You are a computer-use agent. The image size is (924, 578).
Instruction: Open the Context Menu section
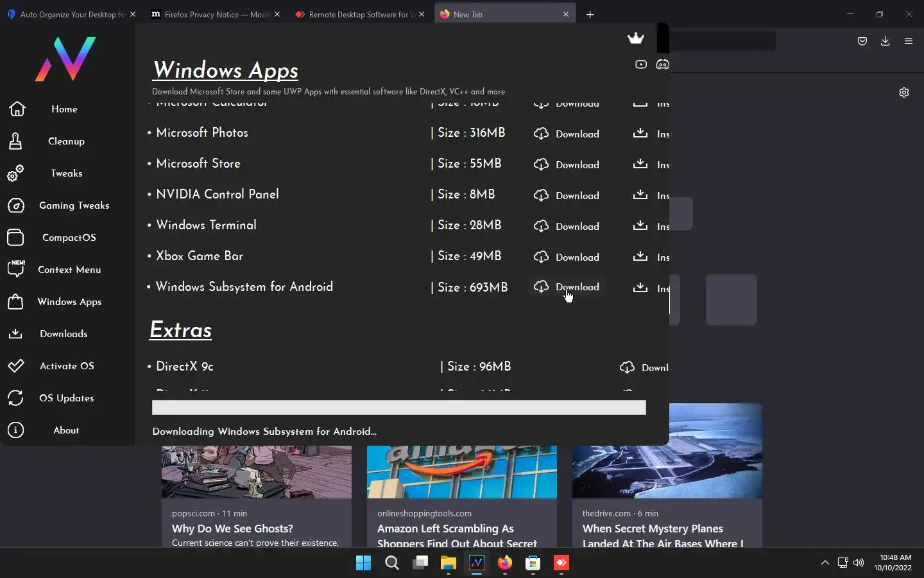point(69,270)
